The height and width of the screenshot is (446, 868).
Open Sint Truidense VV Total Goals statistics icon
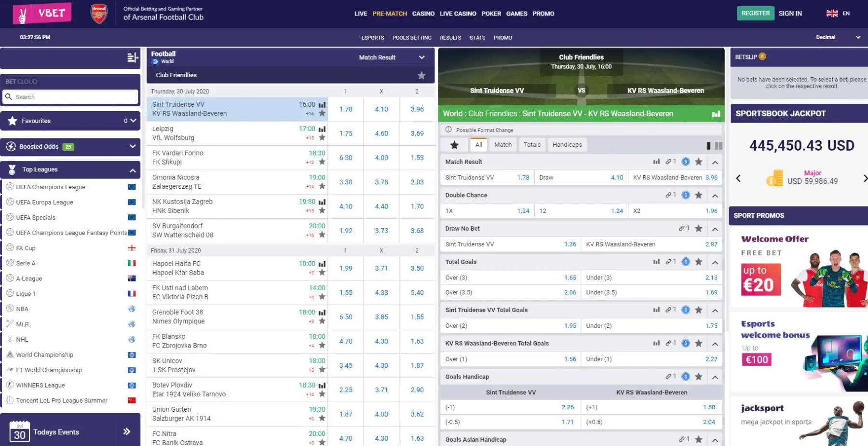pyautogui.click(x=656, y=310)
